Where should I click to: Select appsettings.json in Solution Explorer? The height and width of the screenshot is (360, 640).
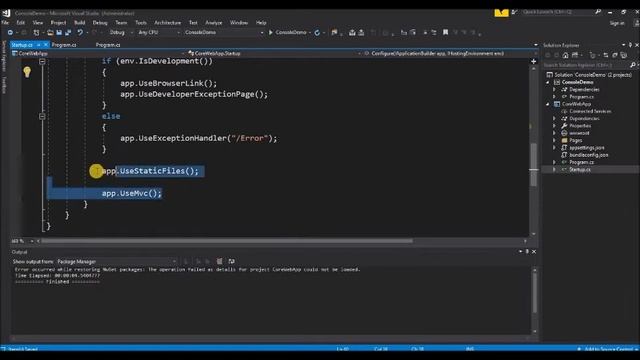coord(587,148)
